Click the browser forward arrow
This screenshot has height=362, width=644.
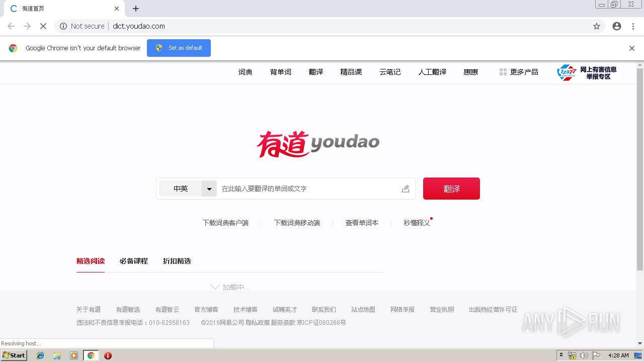(27, 26)
